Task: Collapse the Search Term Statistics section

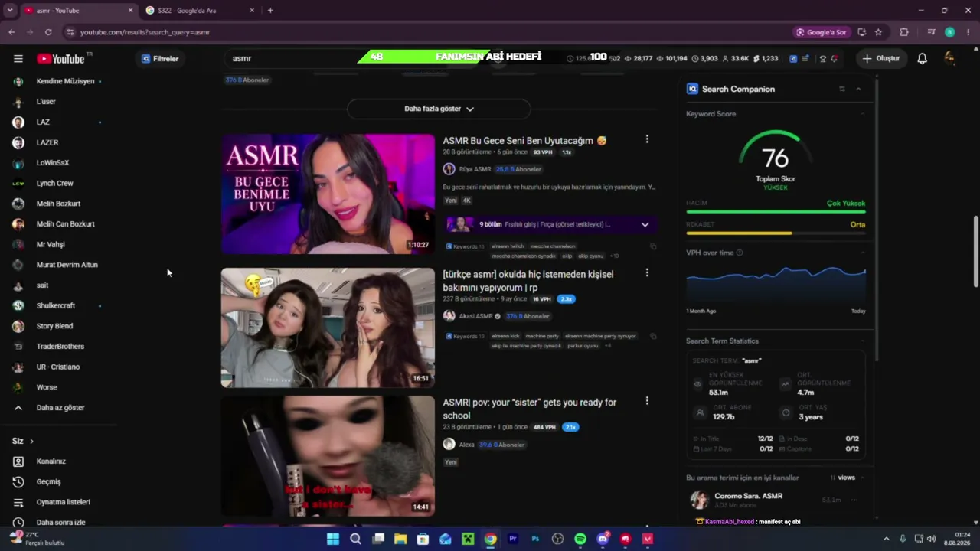Action: pos(862,341)
